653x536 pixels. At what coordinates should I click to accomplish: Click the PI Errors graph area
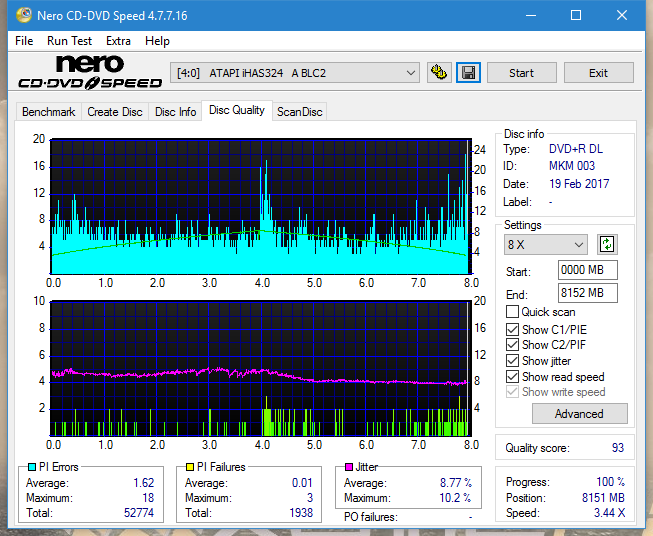[261, 207]
